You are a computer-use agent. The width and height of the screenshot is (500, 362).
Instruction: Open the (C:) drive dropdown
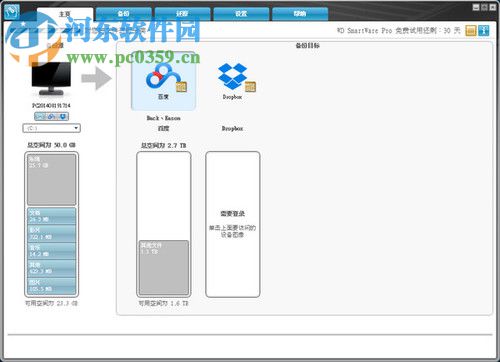point(51,128)
